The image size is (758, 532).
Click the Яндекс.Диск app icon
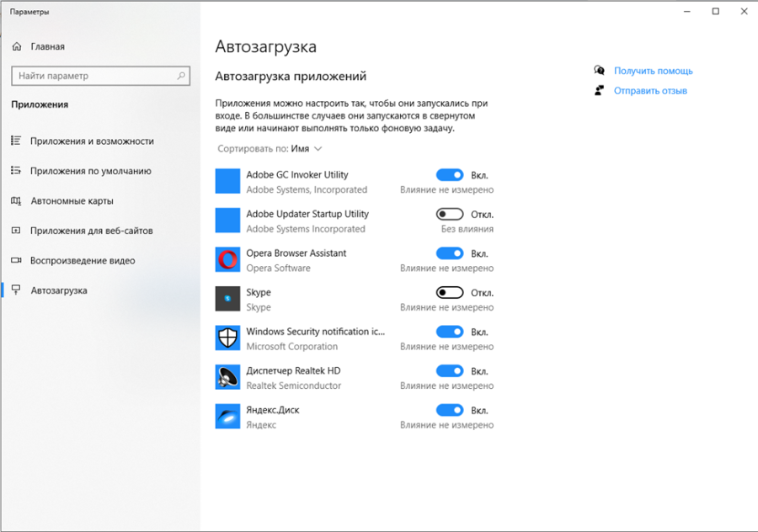click(227, 416)
